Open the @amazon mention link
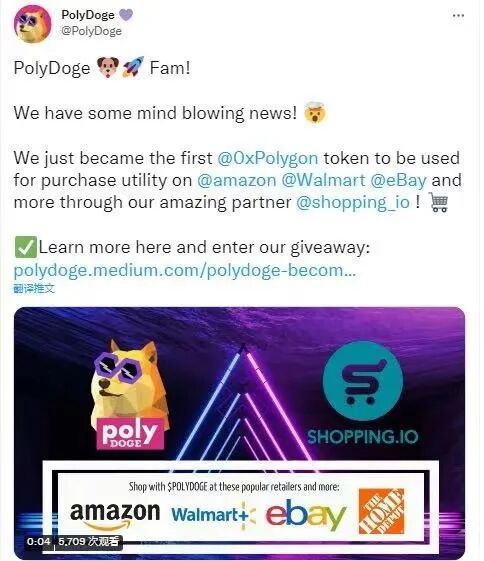Image resolution: width=484 pixels, height=561 pixels. [236, 180]
